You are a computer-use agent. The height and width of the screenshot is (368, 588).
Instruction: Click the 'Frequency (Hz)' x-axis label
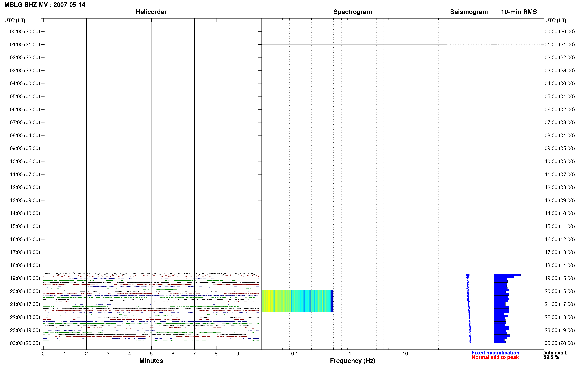[x=352, y=361]
